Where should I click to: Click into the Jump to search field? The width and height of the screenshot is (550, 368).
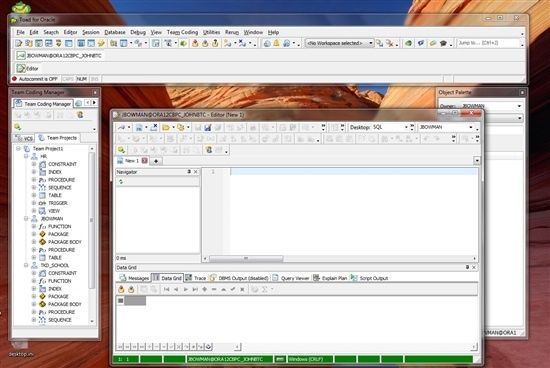pyautogui.click(x=488, y=43)
